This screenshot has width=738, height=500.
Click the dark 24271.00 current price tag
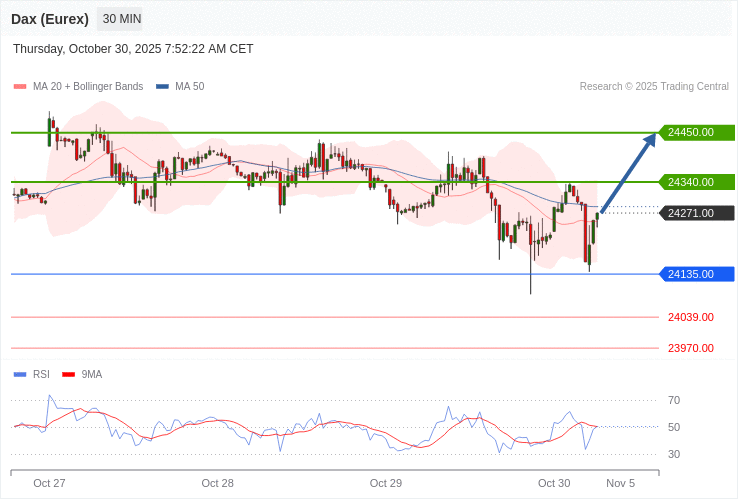(696, 213)
